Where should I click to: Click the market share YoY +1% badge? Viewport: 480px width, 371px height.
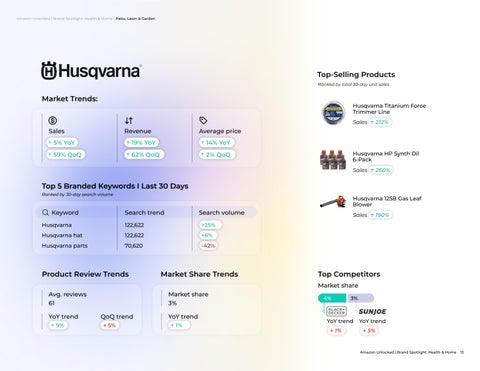[x=179, y=325]
